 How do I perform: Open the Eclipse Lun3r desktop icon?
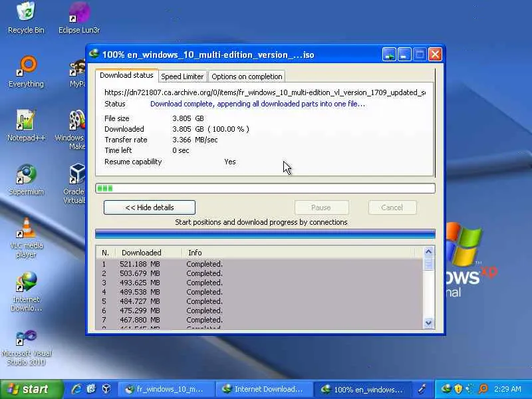pyautogui.click(x=79, y=18)
